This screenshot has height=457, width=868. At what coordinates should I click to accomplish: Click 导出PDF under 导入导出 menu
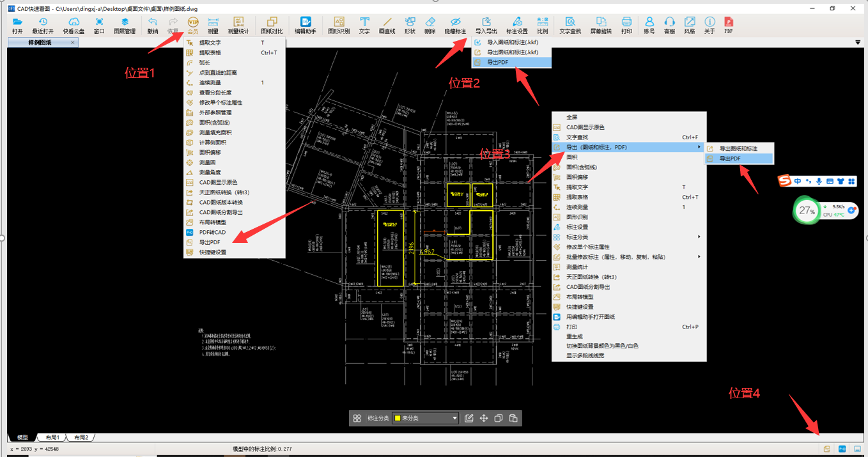497,62
